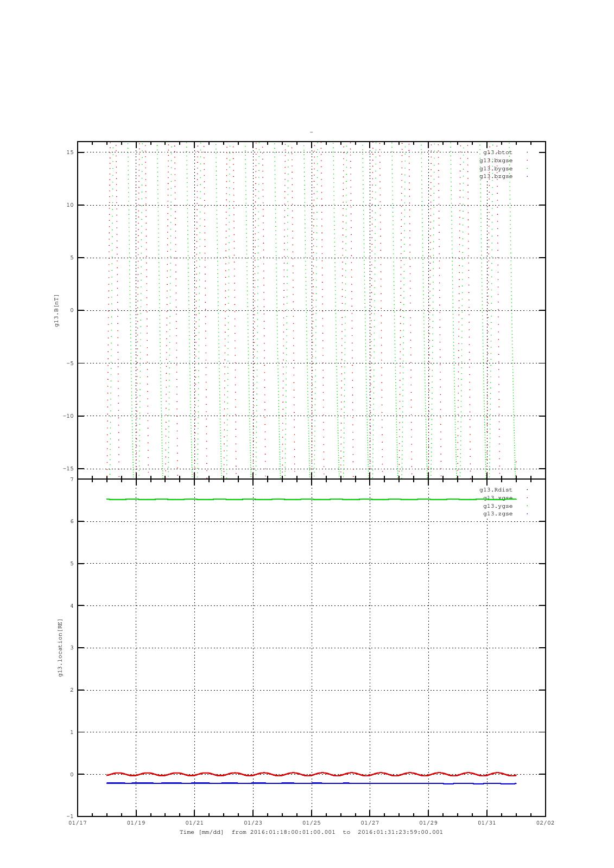Click the red wavy xgse trace near zero
This screenshot has height=868, width=614.
311,774
